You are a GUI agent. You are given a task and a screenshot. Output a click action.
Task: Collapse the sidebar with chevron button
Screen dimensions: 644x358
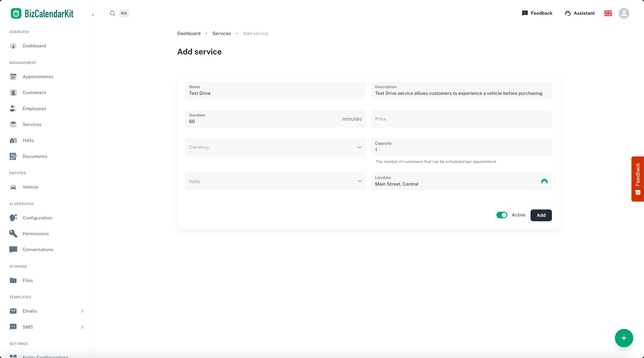pos(93,15)
